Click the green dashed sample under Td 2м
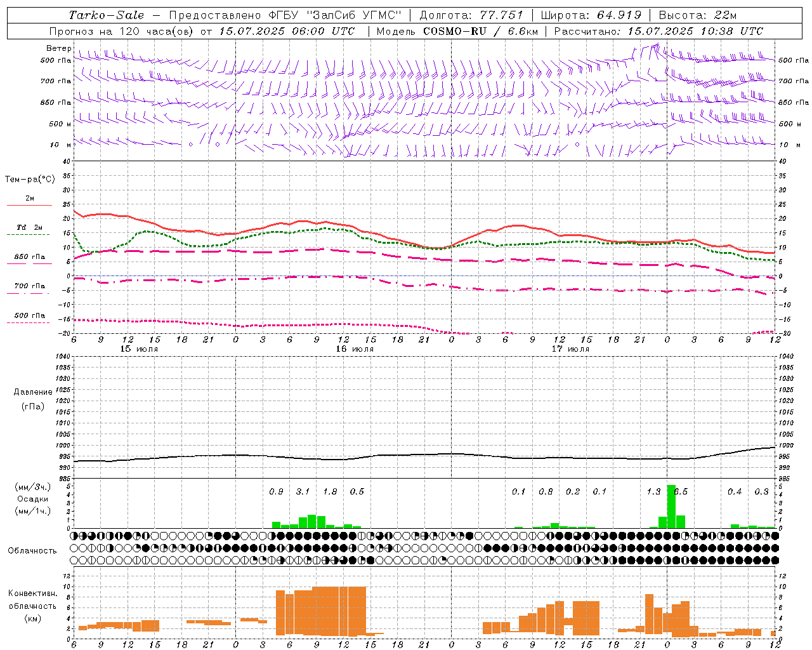Image resolution: width=812 pixels, height=650 pixels. click(x=29, y=235)
